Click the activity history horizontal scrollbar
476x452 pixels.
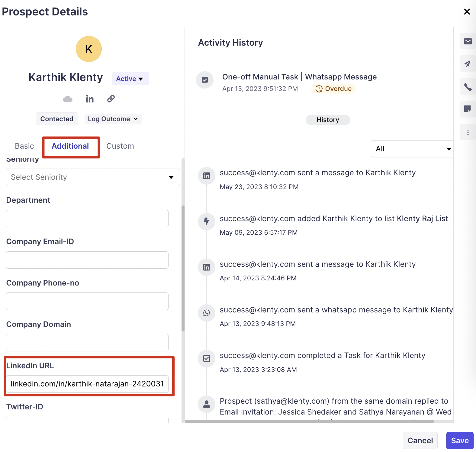(x=309, y=421)
